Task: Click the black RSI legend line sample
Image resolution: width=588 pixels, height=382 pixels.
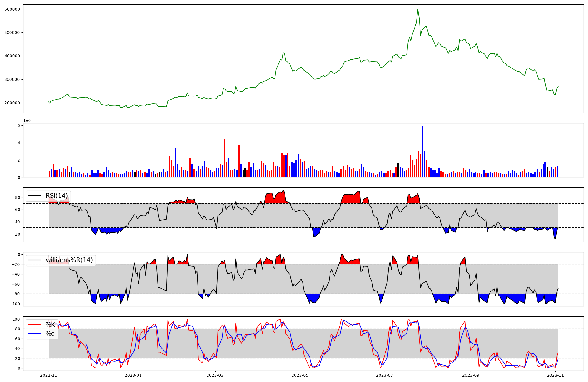Action: pyautogui.click(x=34, y=196)
